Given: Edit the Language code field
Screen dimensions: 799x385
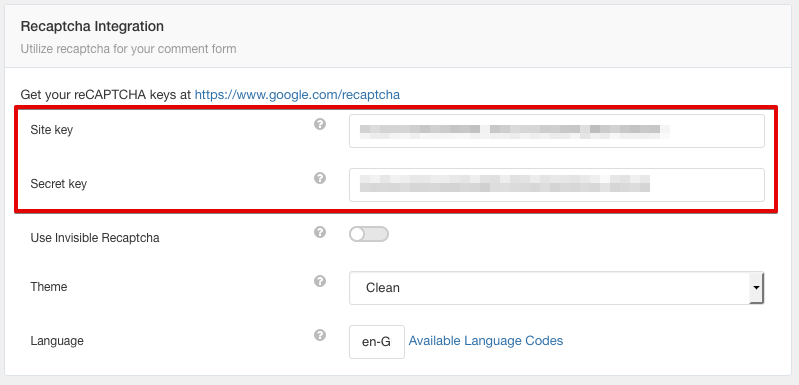Looking at the screenshot, I should (377, 342).
